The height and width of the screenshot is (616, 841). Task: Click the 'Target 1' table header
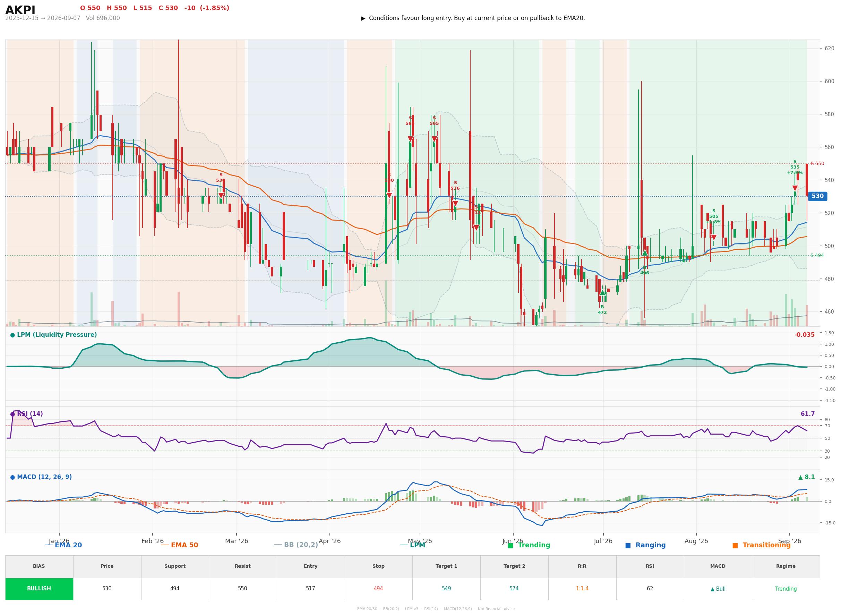[x=446, y=566]
